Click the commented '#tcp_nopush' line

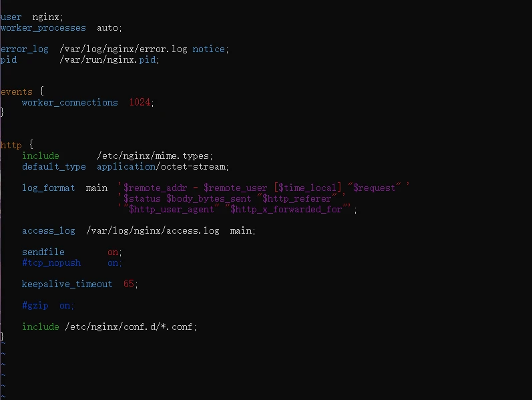71,263
